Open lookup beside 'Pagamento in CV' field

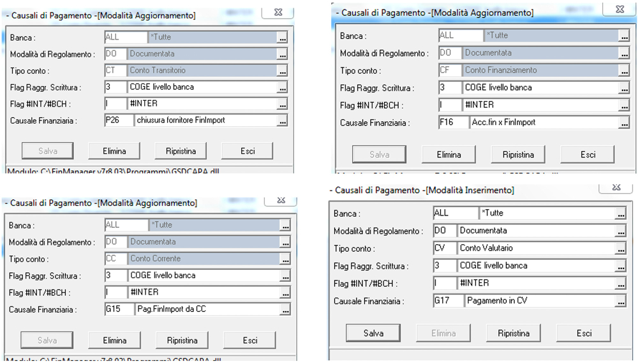[x=620, y=301]
